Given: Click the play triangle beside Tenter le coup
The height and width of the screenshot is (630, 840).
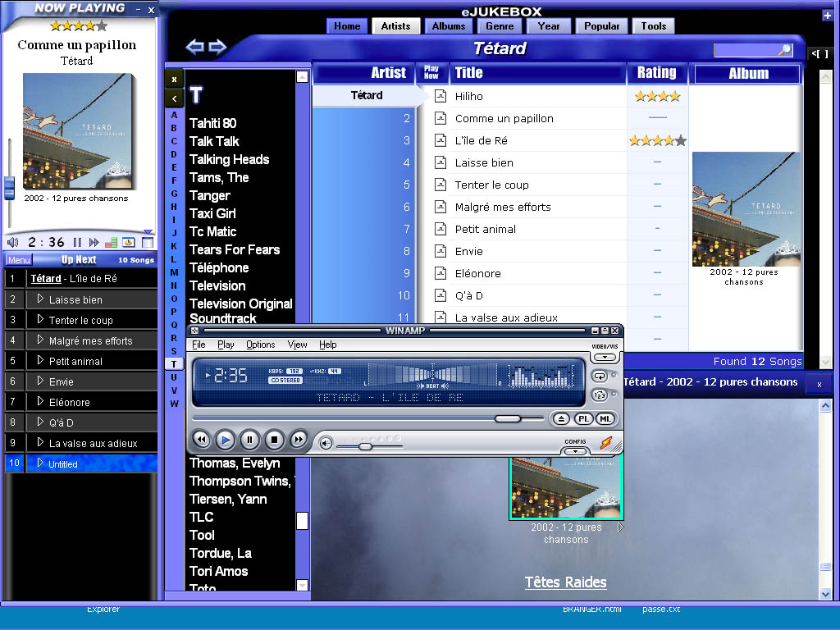Looking at the screenshot, I should [40, 319].
